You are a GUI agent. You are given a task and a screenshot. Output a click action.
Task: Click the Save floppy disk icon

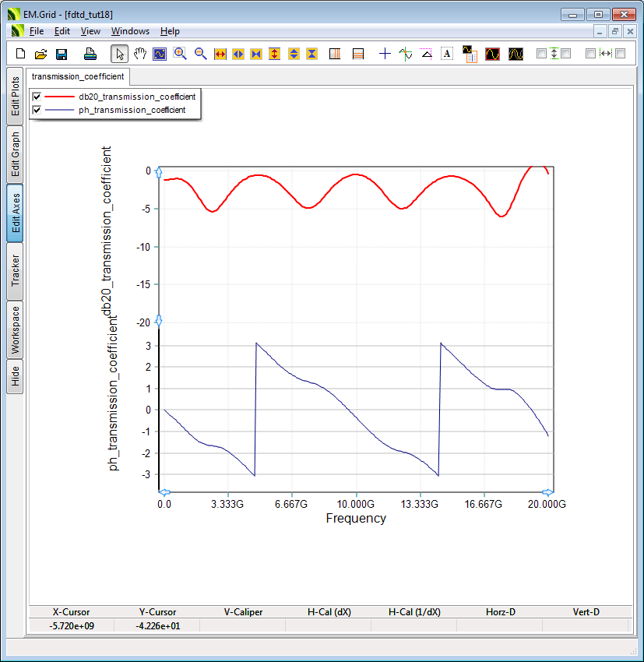click(x=62, y=54)
